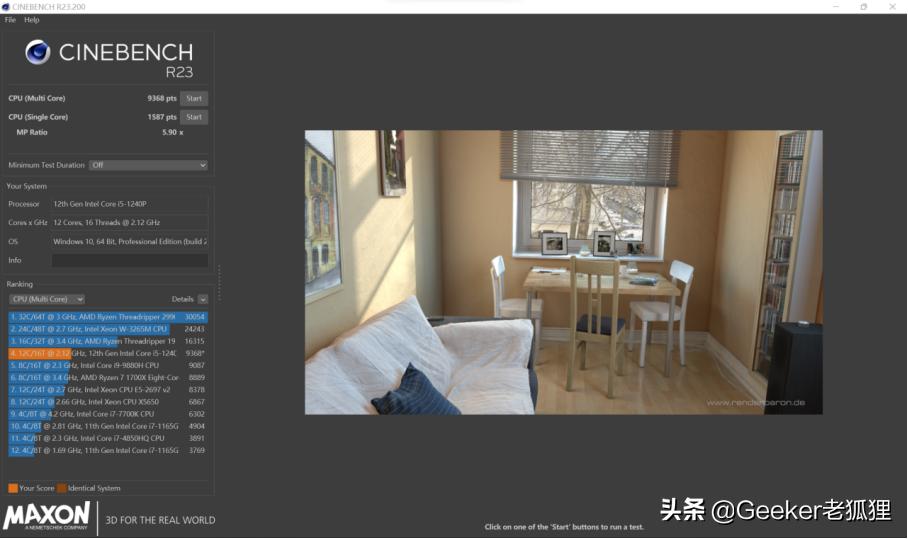This screenshot has height=539, width=908.
Task: Select the 2.81 GHz i7-1165G ranking row
Action: click(108, 426)
